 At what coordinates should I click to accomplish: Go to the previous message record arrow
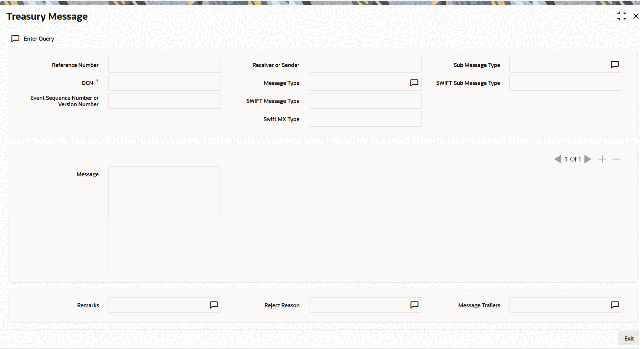pyautogui.click(x=557, y=159)
